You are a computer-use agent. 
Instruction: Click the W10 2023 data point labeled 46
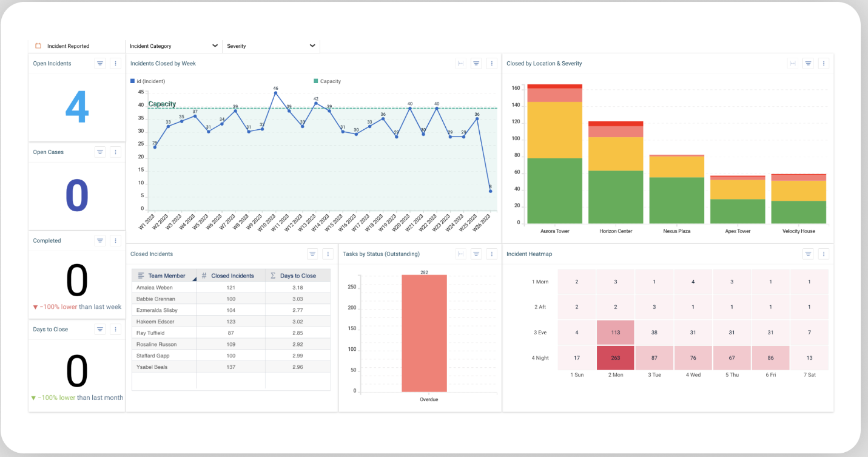[x=275, y=93]
